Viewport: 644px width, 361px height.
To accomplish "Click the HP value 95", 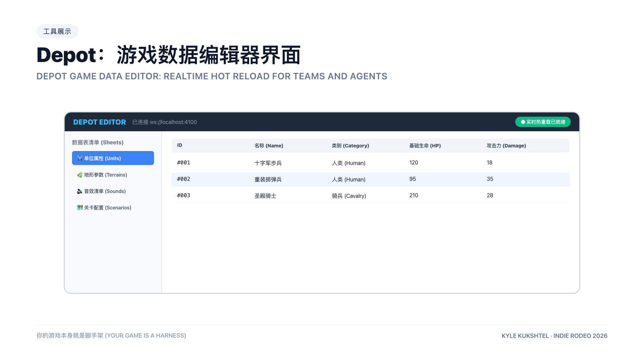I will [x=413, y=179].
